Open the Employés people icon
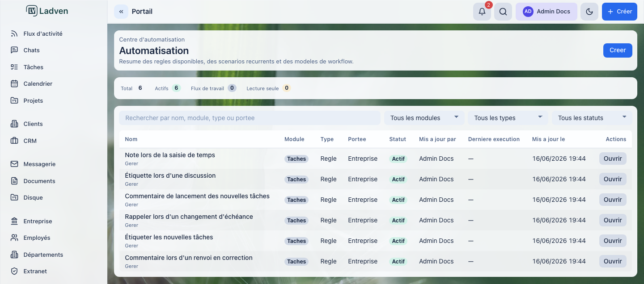The height and width of the screenshot is (284, 644). (14, 238)
